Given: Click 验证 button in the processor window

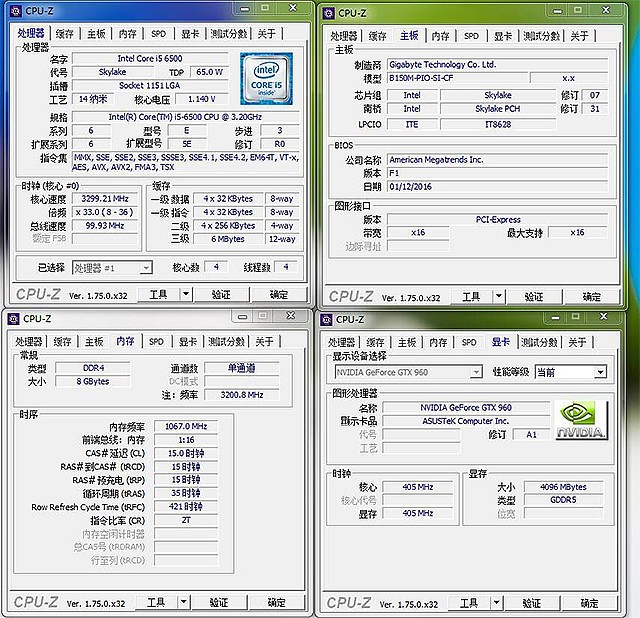Looking at the screenshot, I should pos(221,294).
